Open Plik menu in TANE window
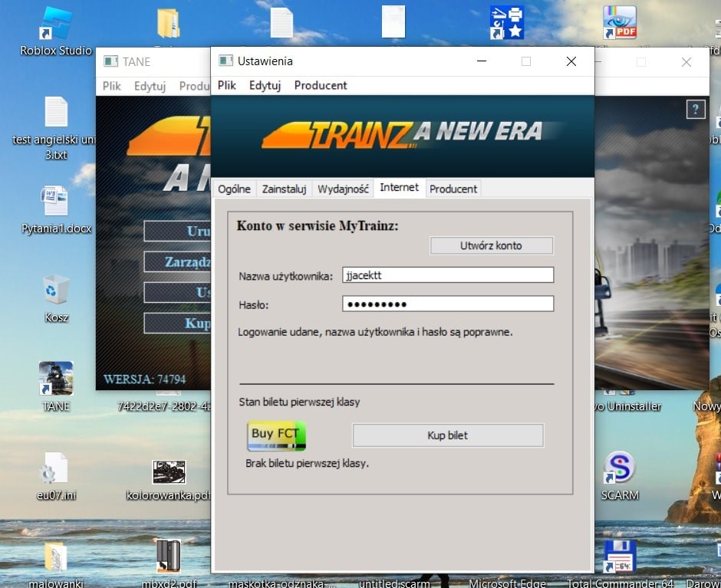721x588 pixels. tap(112, 86)
